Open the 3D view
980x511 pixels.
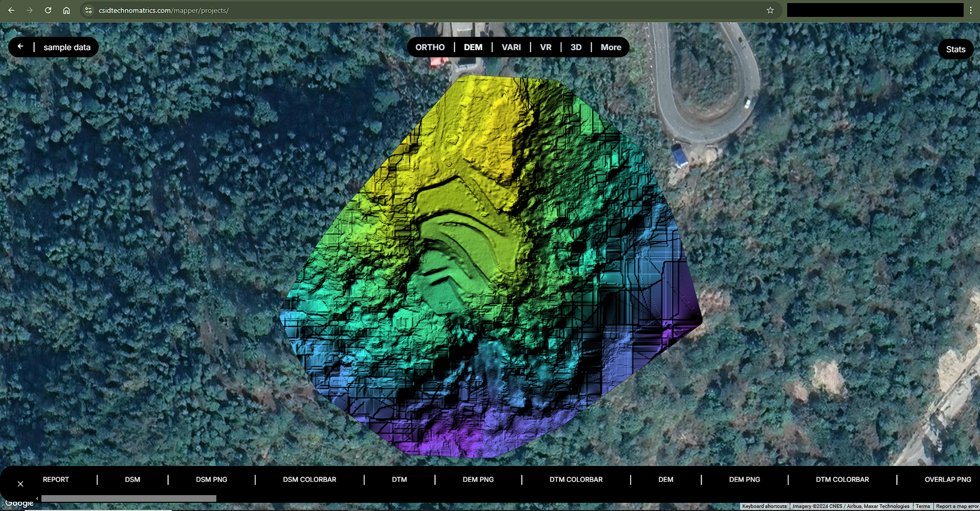pyautogui.click(x=575, y=47)
